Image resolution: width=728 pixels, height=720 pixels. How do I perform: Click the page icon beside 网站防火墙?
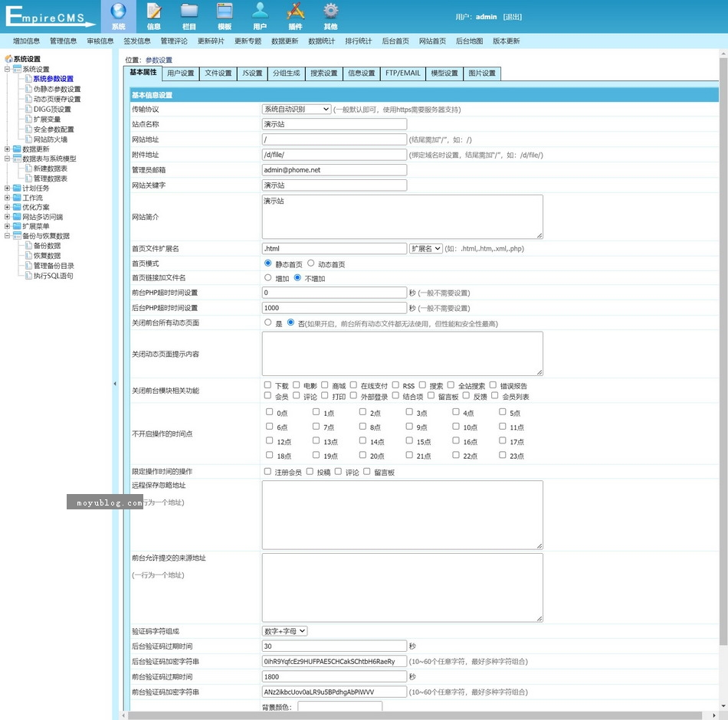[28, 139]
